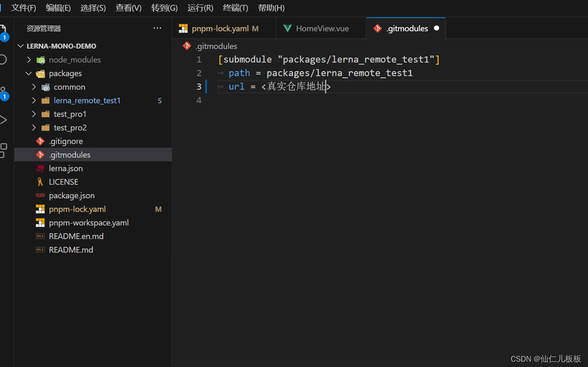Open README.md in explorer

[x=93, y=250]
